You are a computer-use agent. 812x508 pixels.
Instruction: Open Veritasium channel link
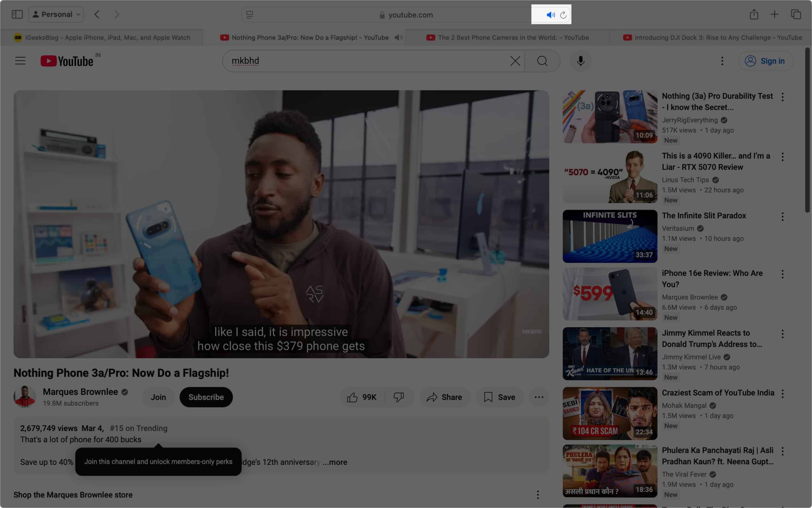click(678, 228)
